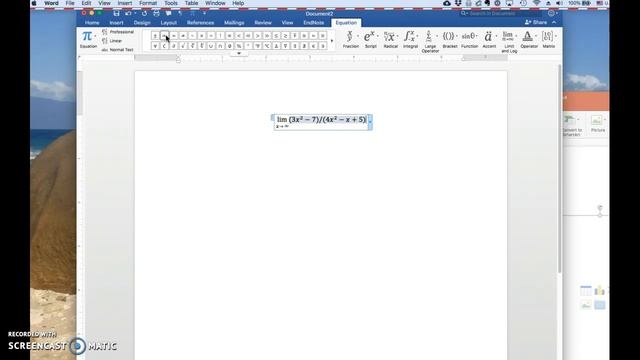Insert the empty set symbol
The width and height of the screenshot is (640, 360).
(229, 46)
